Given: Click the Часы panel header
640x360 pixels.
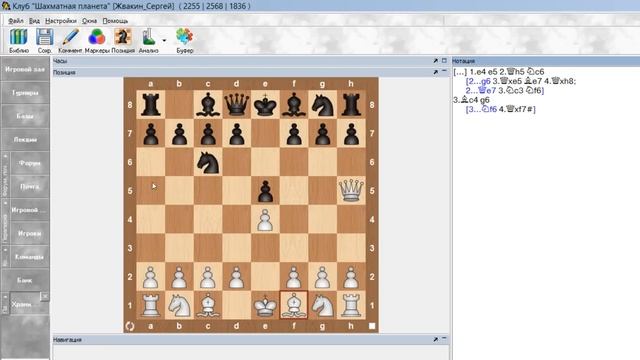Looking at the screenshot, I should pos(250,61).
